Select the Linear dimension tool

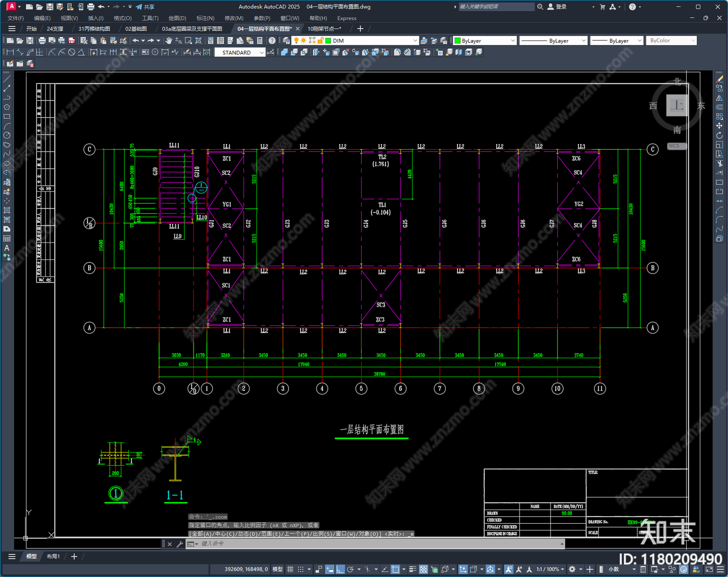10,52
